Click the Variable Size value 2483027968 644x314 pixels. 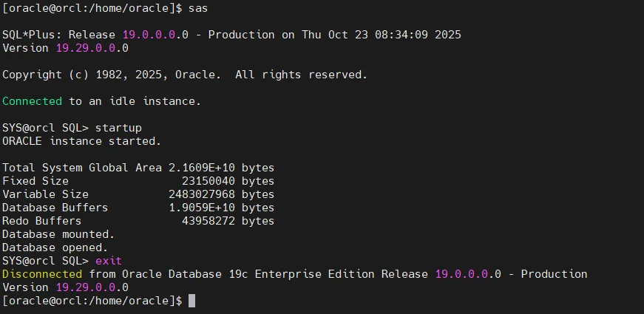coord(202,194)
